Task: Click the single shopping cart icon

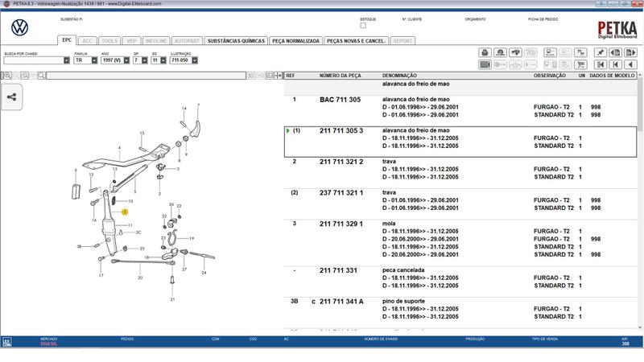Action: coord(580,64)
